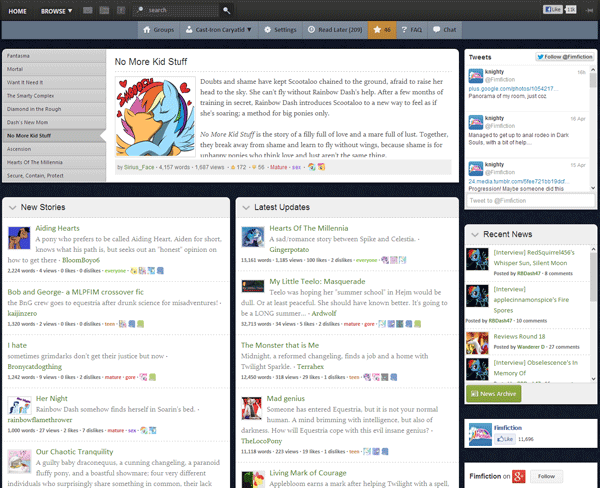Click the Facebook Like button in top bar

coord(553,10)
